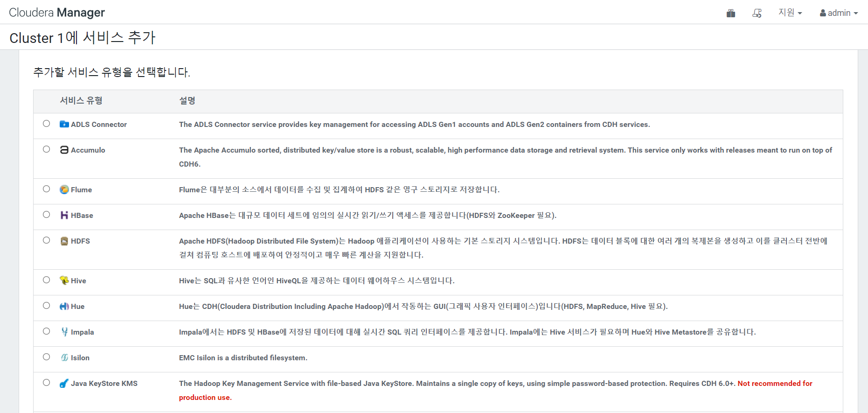Click the Isilon service name
This screenshot has height=413, width=868.
click(x=80, y=357)
